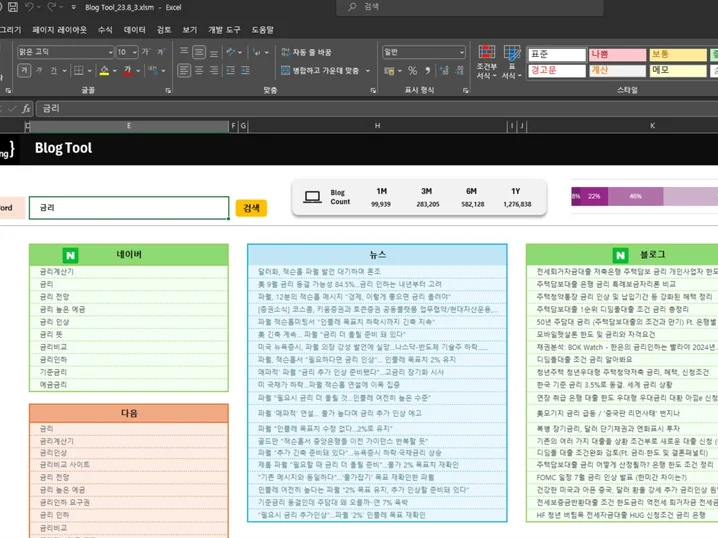Screen dimensions: 718x538
Task: Open the 일반 number format dropdown
Action: pos(424,52)
